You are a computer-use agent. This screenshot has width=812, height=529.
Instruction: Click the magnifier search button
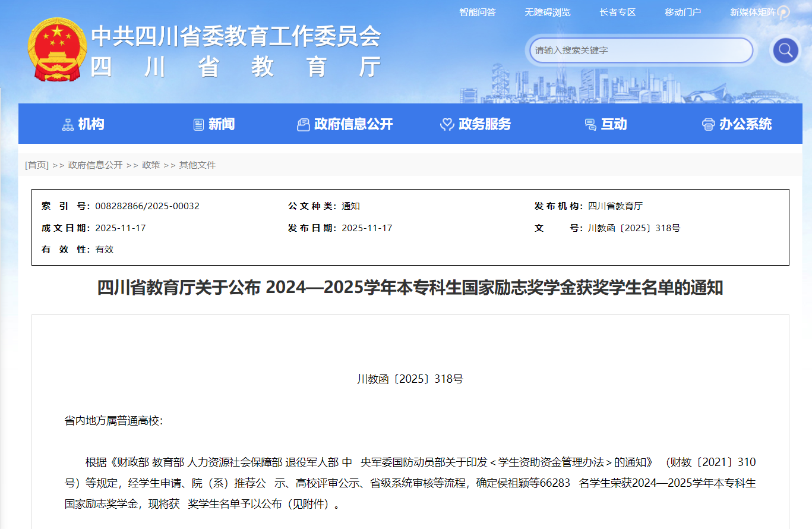pos(785,50)
